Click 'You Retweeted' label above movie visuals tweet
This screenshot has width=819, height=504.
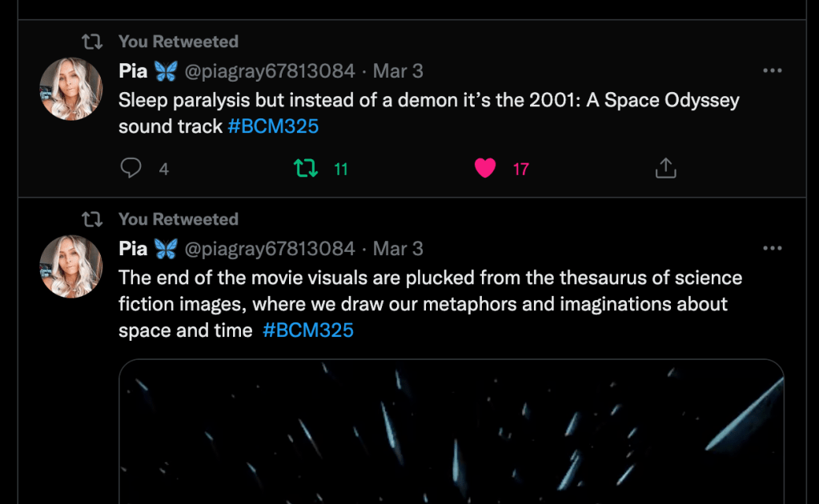pyautogui.click(x=178, y=219)
